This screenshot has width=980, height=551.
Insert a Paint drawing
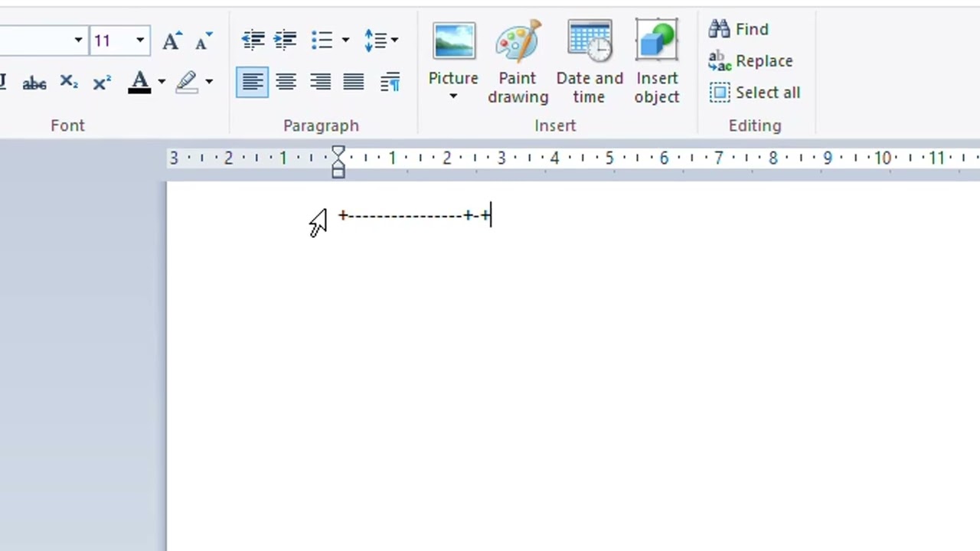[518, 63]
